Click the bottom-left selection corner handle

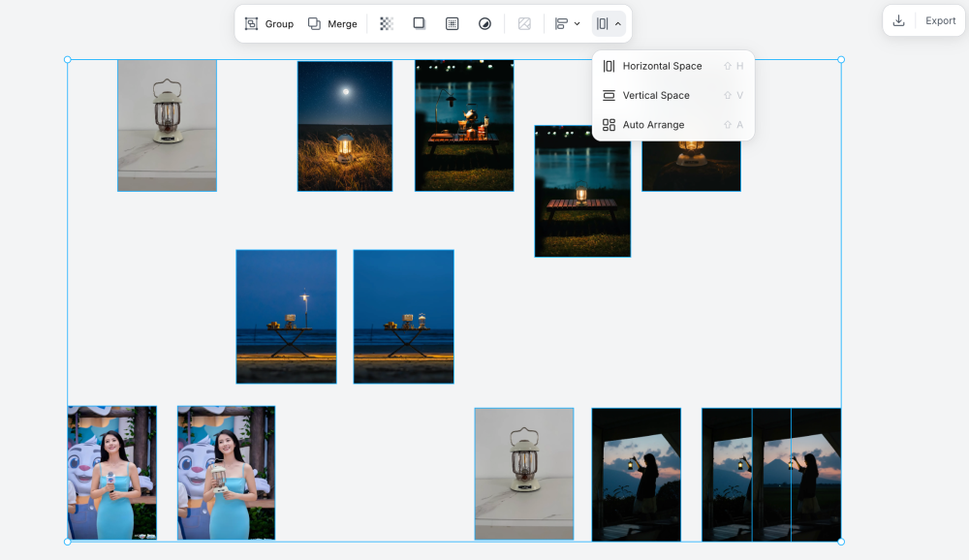68,542
